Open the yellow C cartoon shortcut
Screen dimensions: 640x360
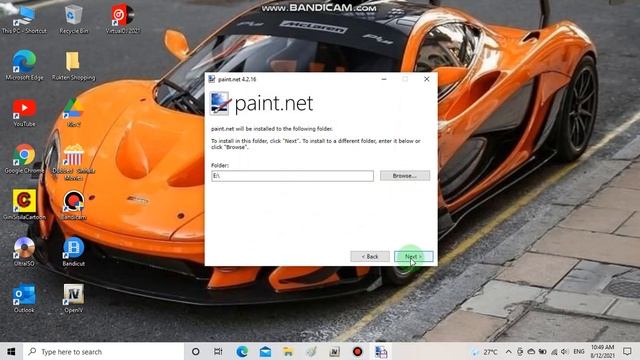[x=24, y=204]
